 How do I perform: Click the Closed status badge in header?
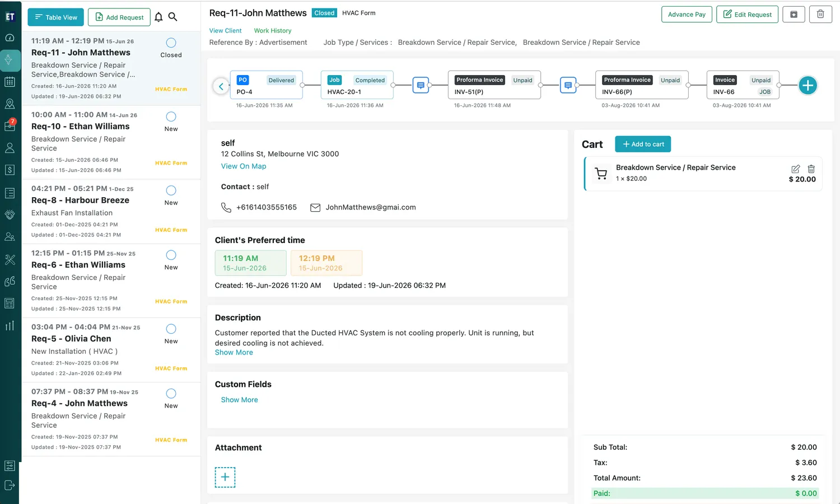324,13
